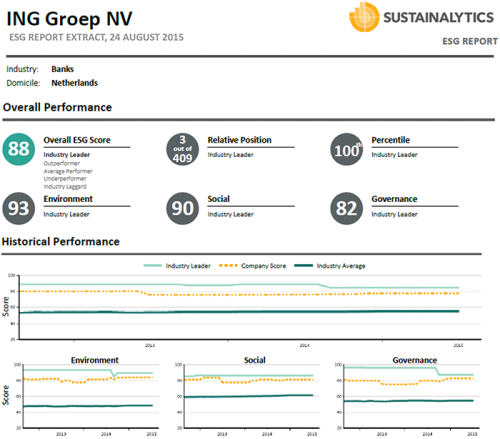This screenshot has height=439, width=500.
Task: Click the Industry Laggard rating level
Action: click(x=65, y=187)
